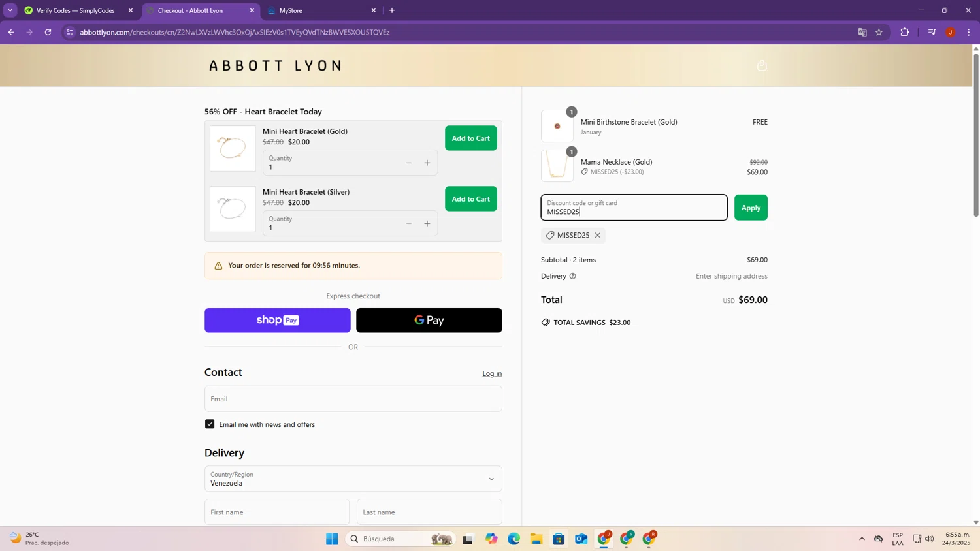Reload the checkout page

pyautogui.click(x=48, y=32)
